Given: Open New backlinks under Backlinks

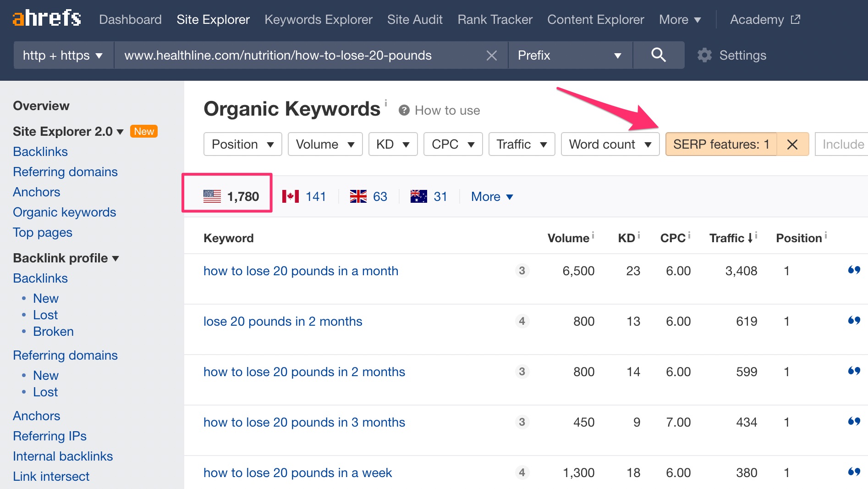Looking at the screenshot, I should (46, 298).
